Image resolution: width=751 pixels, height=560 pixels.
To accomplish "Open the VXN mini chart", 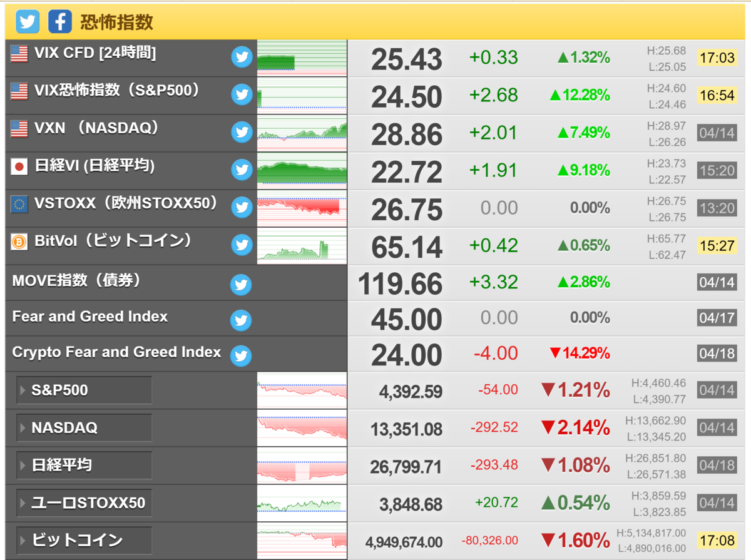I will 302,133.
